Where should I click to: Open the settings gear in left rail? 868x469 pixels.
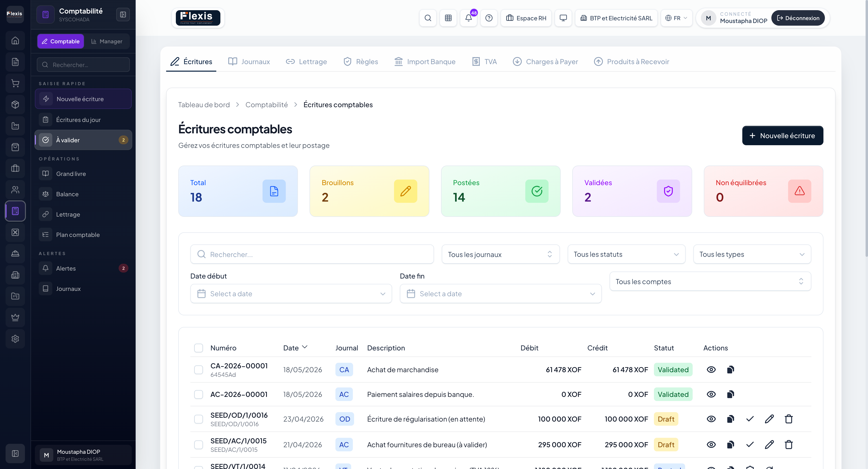[x=15, y=339]
